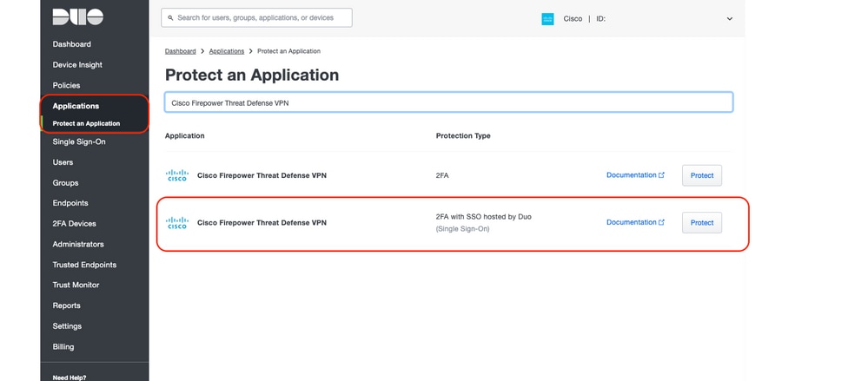This screenshot has width=868, height=381.
Task: Click the account 'ID:' label
Action: pyautogui.click(x=600, y=19)
